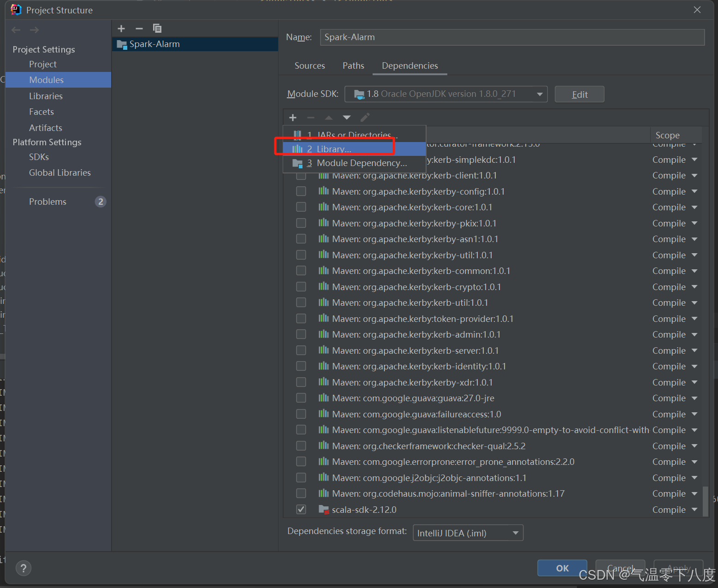This screenshot has width=718, height=588.
Task: Click the copy module icon
Action: (x=157, y=28)
